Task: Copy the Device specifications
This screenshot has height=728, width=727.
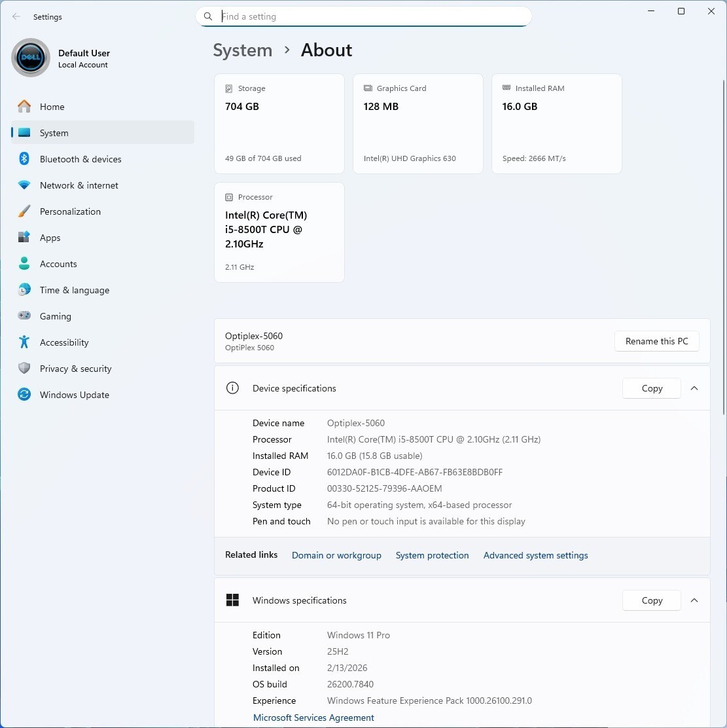Action: [652, 388]
